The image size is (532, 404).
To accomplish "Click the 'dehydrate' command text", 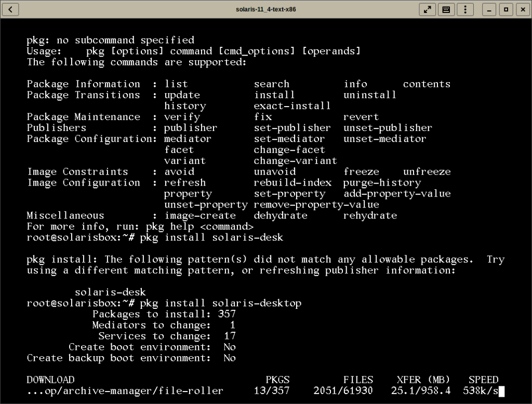I will coord(281,216).
